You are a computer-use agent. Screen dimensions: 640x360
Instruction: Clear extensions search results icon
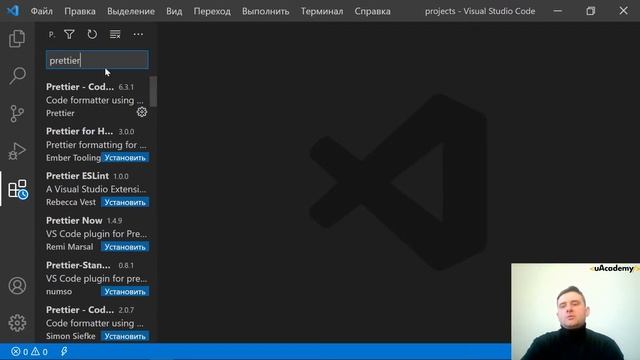115,34
